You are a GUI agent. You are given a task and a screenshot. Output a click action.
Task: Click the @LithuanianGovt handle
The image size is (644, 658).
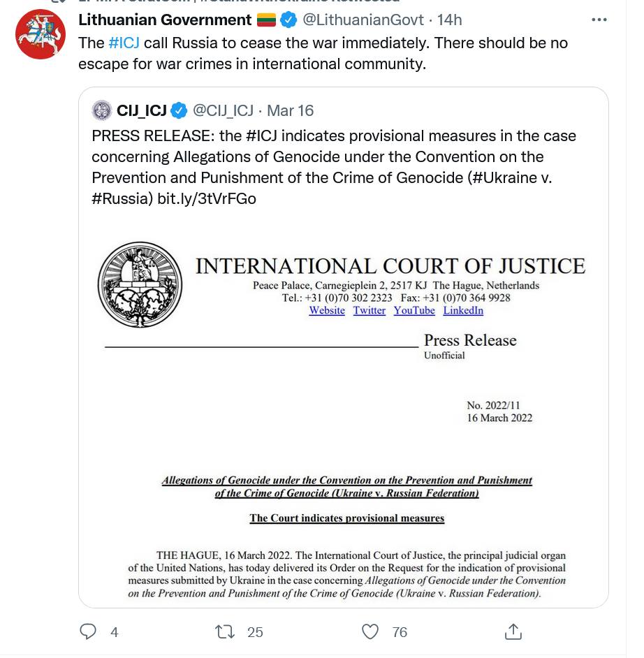pyautogui.click(x=363, y=20)
